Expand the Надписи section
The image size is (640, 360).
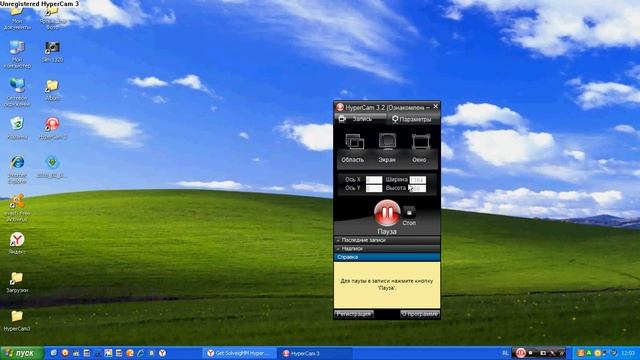pyautogui.click(x=387, y=248)
